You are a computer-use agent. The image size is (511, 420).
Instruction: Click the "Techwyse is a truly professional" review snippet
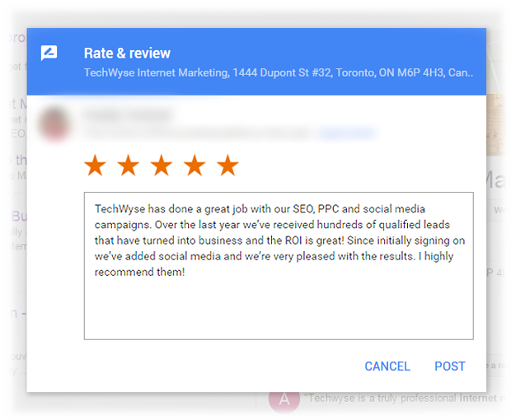(x=404, y=398)
